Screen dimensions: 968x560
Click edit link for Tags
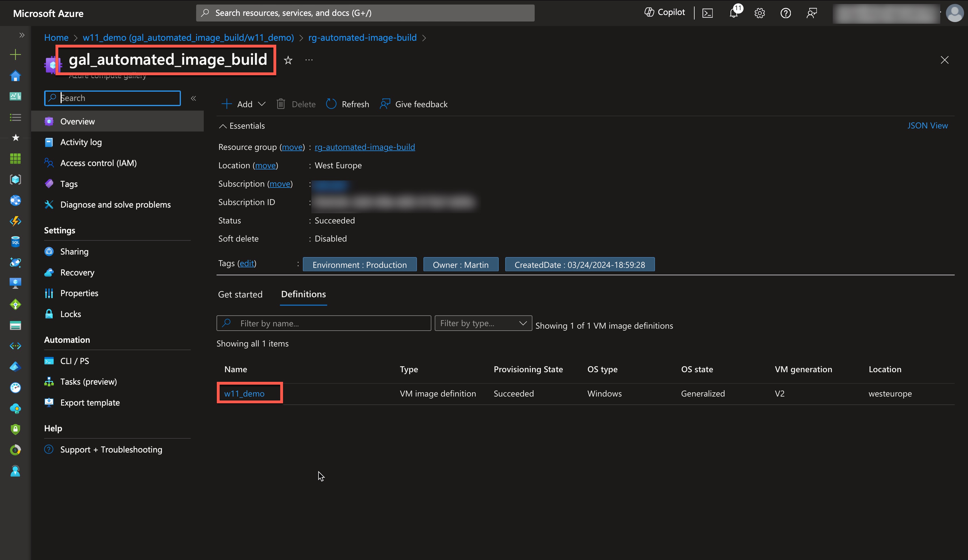coord(247,263)
